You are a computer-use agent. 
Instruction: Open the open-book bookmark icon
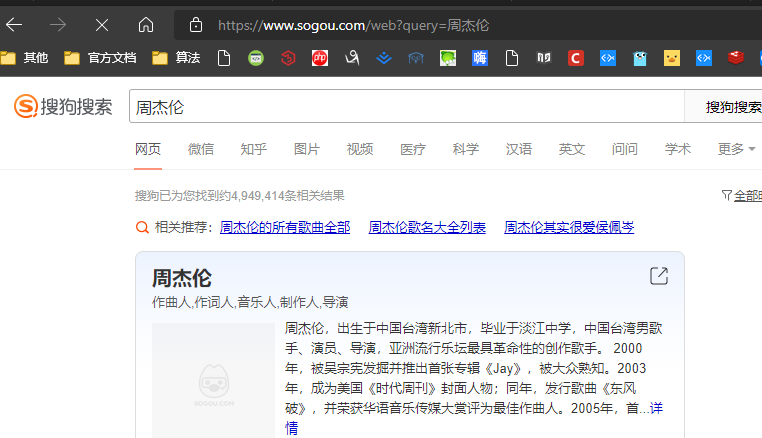[544, 58]
